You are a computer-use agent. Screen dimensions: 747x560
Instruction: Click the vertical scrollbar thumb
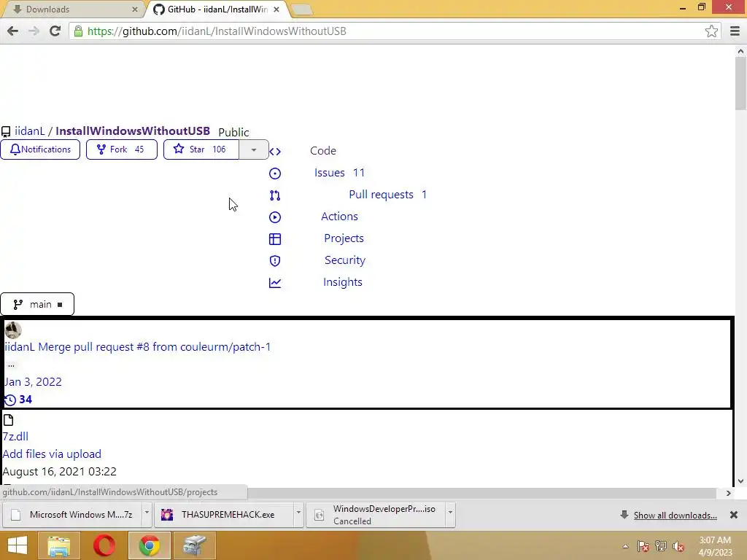pos(740,84)
